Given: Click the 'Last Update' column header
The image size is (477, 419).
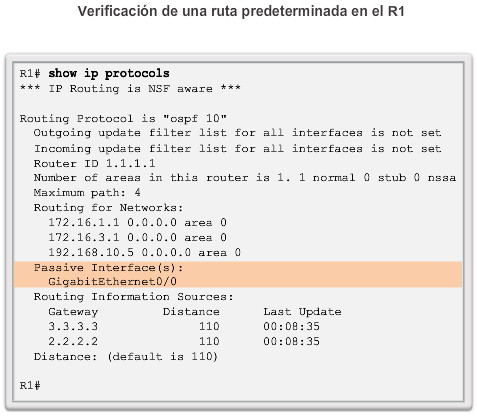Looking at the screenshot, I should [302, 312].
